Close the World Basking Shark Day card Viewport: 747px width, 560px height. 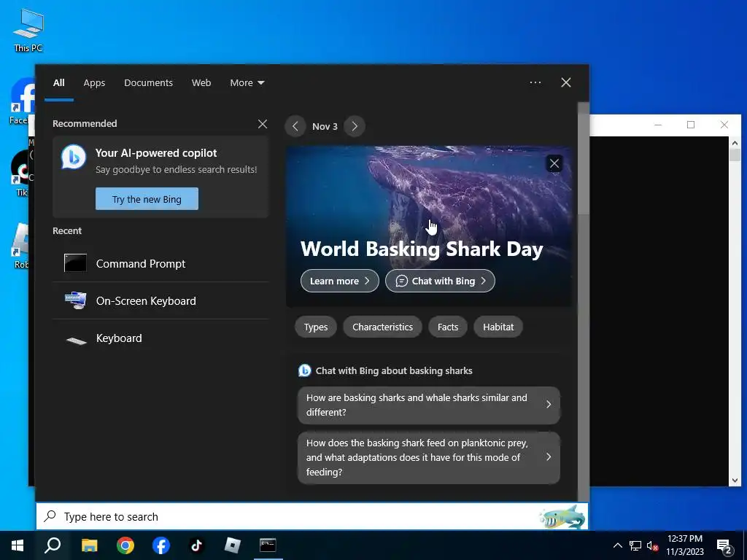[x=554, y=164]
